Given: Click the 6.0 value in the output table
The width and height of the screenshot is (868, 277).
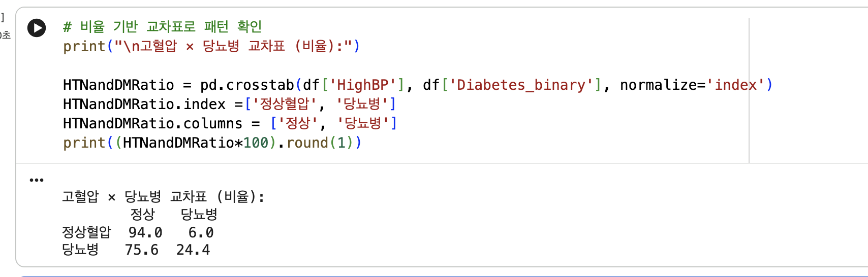Looking at the screenshot, I should [x=201, y=232].
